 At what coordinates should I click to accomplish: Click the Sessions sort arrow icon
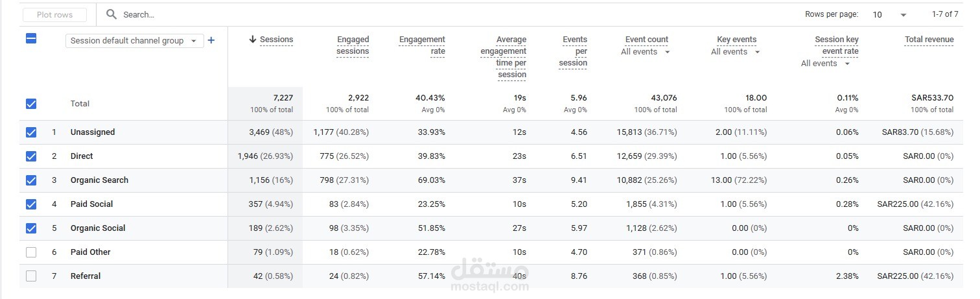[253, 40]
